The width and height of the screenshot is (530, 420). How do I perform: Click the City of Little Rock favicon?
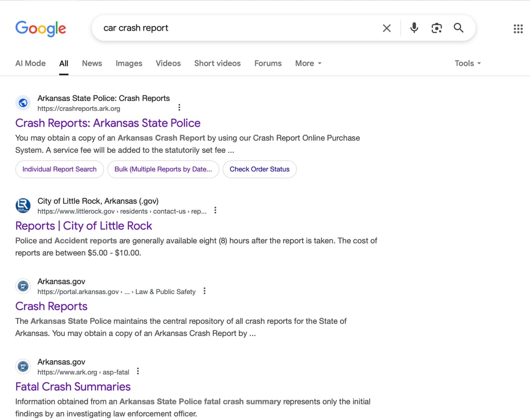(x=23, y=206)
